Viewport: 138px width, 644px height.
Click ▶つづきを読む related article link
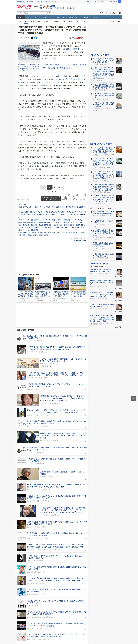point(52,214)
